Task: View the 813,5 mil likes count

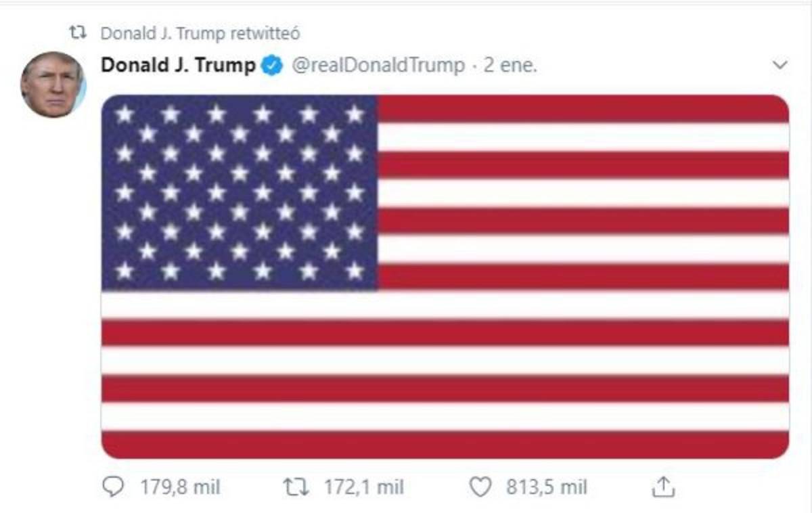Action: point(547,487)
